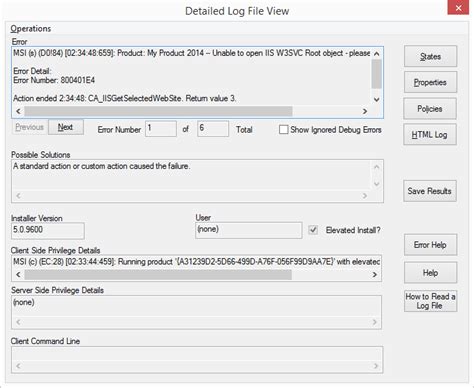Screen dimensions: 474x388
Task: Close the Detailed Log File View dialog
Action: (x=458, y=7)
